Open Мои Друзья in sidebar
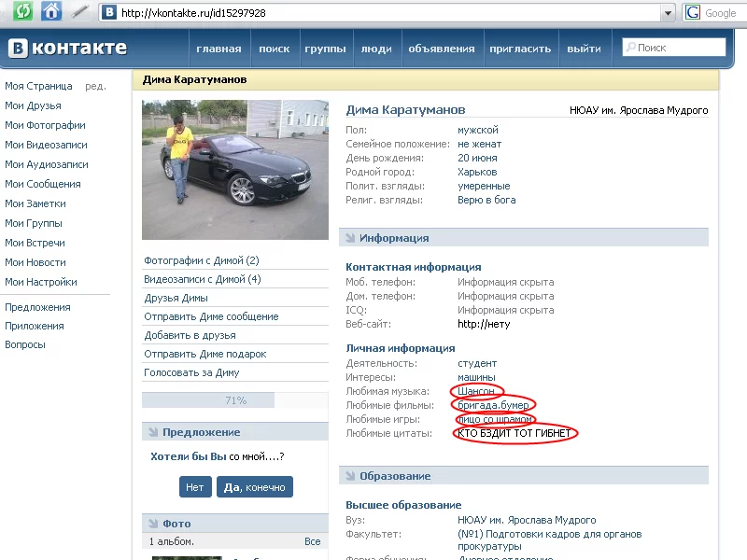 [33, 105]
